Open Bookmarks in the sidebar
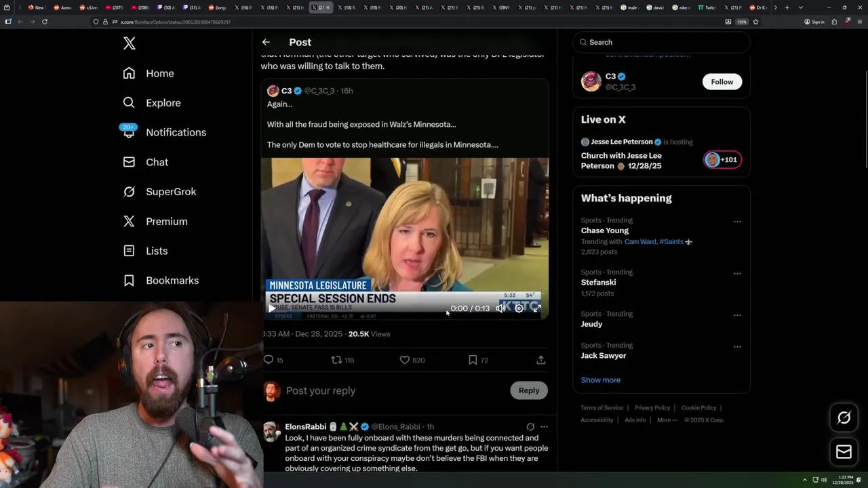Image resolution: width=868 pixels, height=488 pixels. 161,281
